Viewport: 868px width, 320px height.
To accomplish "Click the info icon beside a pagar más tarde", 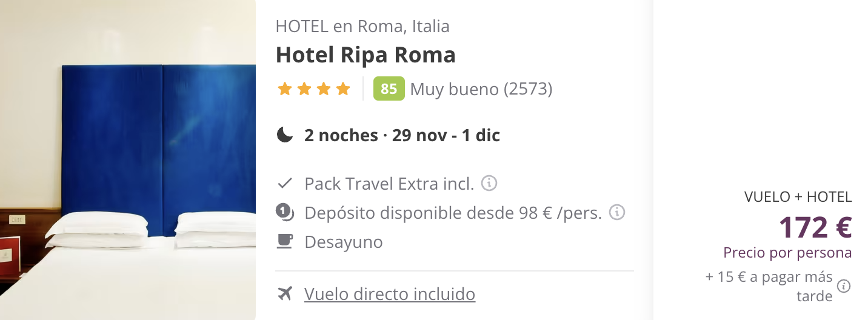I will click(x=844, y=286).
